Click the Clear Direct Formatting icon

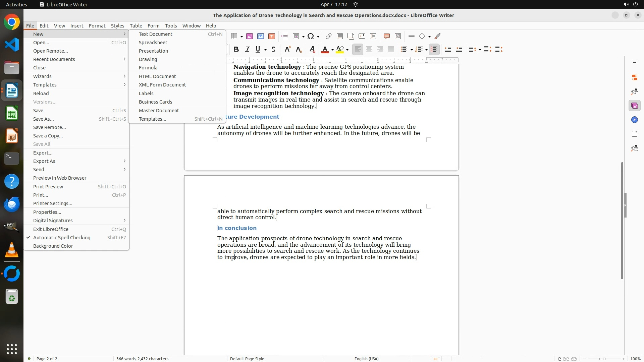312,50
